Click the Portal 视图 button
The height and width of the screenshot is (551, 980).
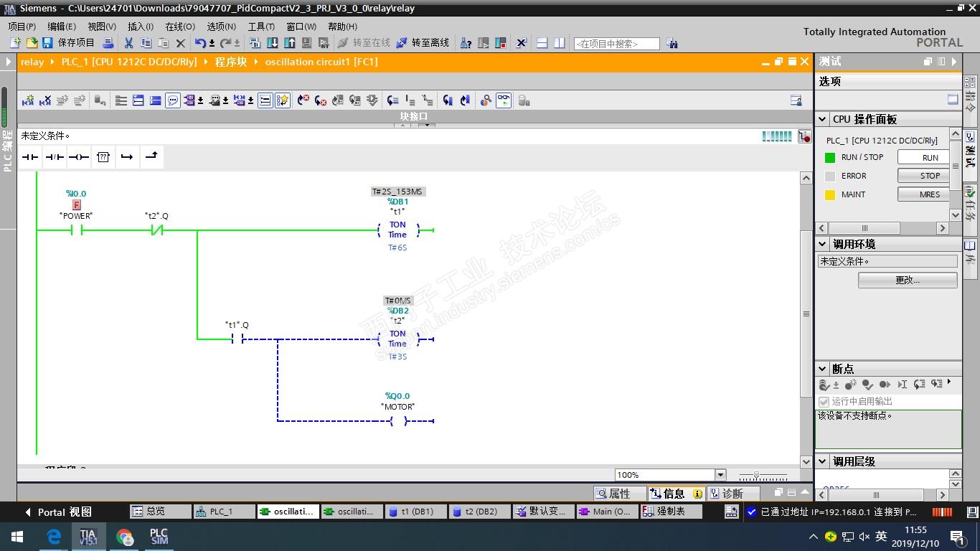click(58, 512)
